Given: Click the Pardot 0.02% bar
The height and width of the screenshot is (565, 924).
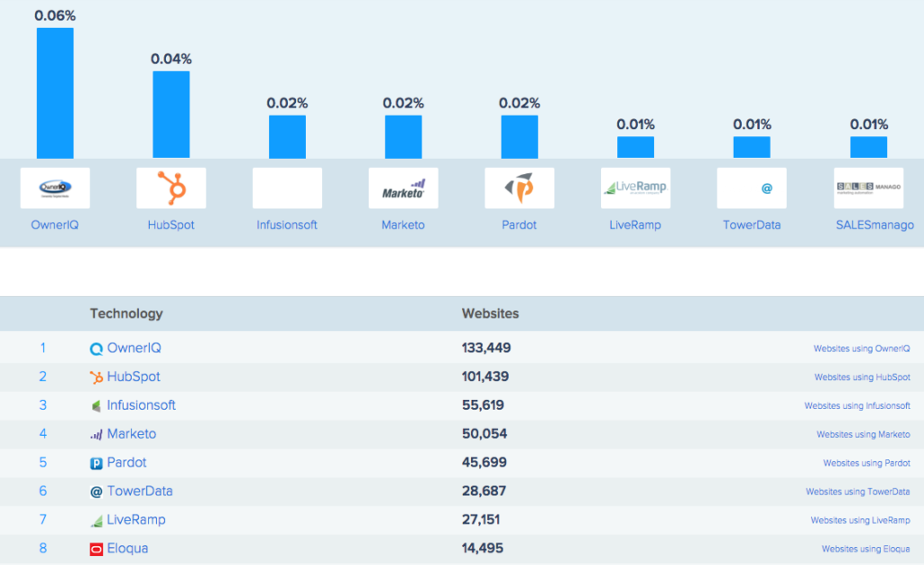Looking at the screenshot, I should click(520, 136).
